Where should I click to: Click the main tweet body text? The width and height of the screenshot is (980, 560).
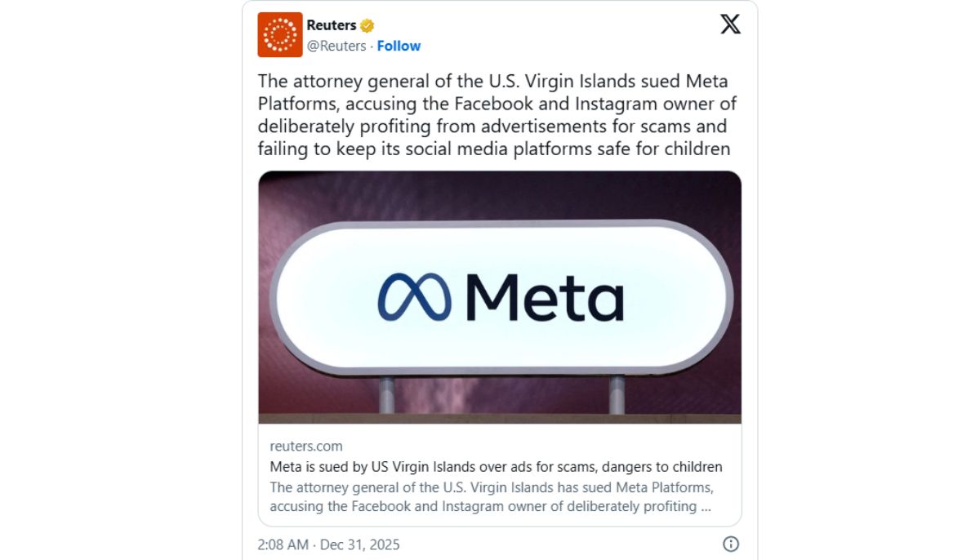pos(493,115)
